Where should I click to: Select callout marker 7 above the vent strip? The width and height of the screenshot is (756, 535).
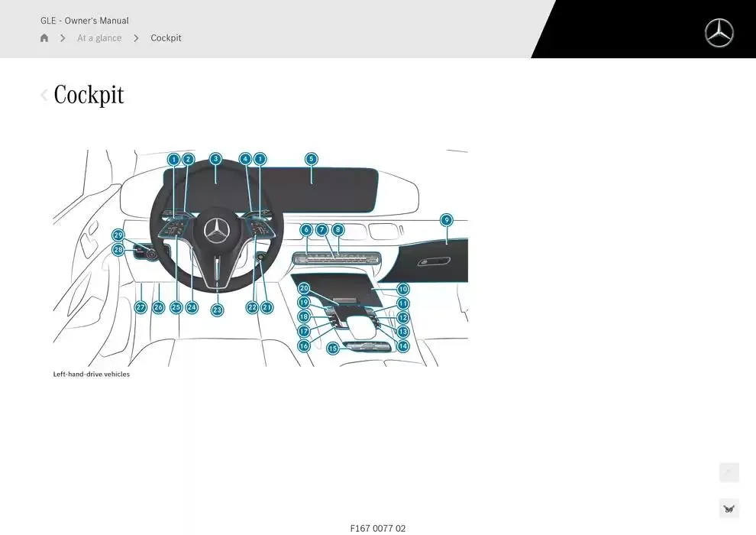click(322, 229)
